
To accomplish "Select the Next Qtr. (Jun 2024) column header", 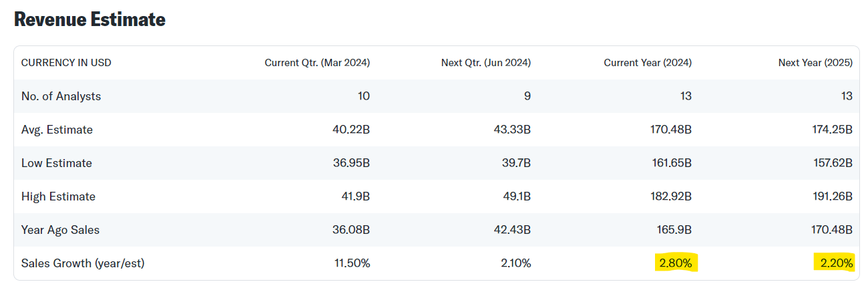I will pyautogui.click(x=485, y=63).
